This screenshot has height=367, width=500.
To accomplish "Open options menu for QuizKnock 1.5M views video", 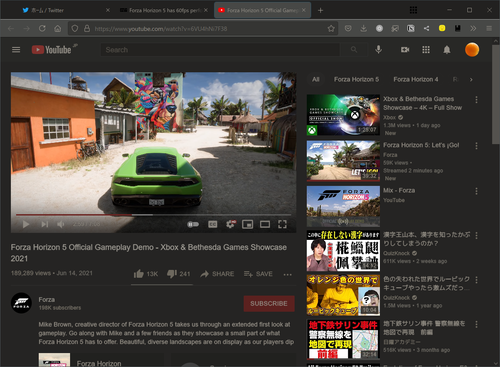I will click(x=476, y=280).
